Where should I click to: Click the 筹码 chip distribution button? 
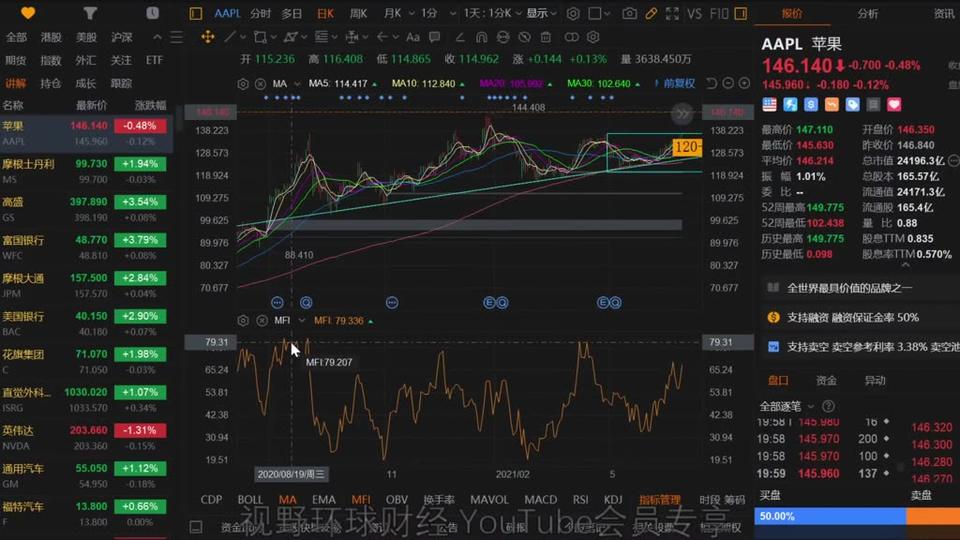(x=735, y=500)
